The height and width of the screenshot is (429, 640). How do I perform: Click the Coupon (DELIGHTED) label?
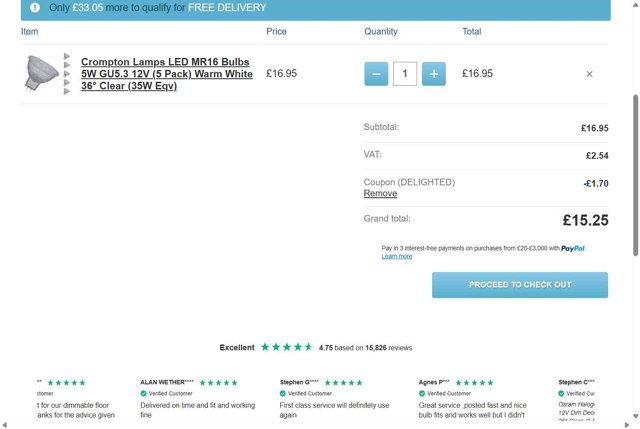[409, 182]
